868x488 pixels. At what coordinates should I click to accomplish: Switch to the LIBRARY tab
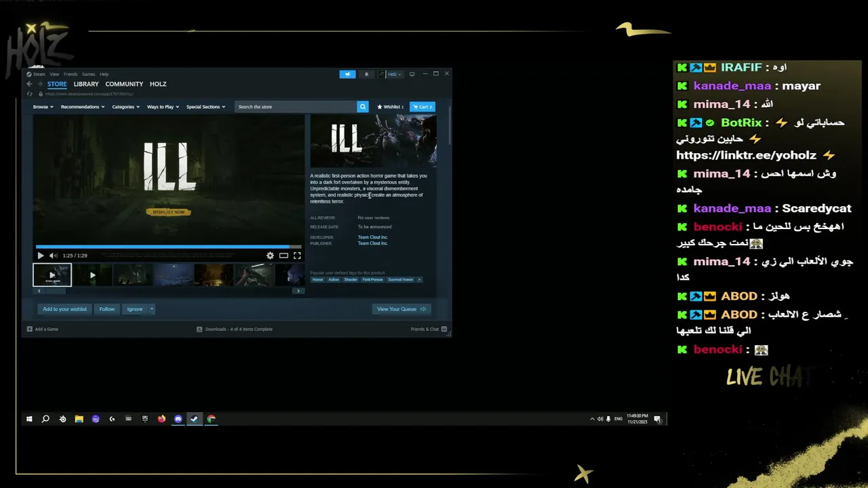point(86,84)
